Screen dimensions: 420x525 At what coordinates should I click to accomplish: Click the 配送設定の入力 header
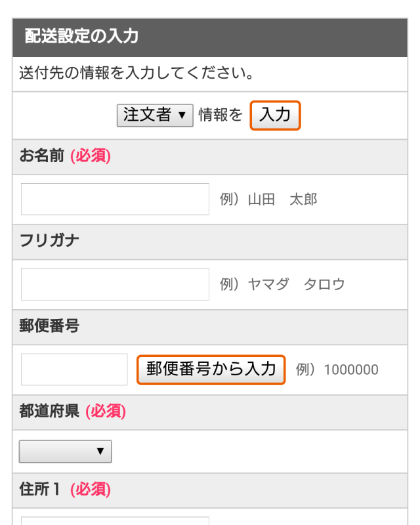pos(81,36)
